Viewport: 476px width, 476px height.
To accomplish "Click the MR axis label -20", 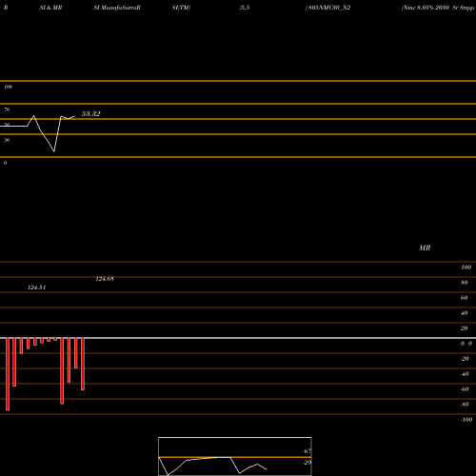I will (x=465, y=359).
